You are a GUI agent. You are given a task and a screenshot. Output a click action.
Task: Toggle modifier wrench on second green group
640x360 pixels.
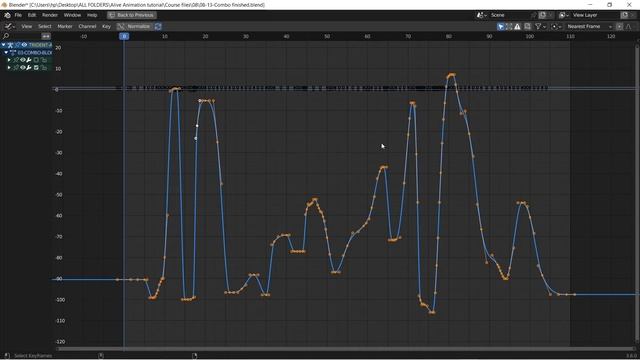click(x=29, y=67)
